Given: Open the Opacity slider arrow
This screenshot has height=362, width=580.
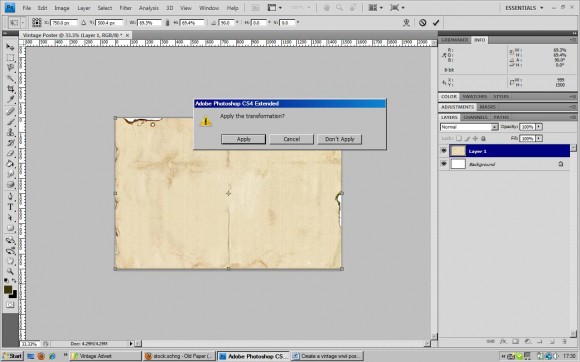Looking at the screenshot, I should (x=539, y=127).
